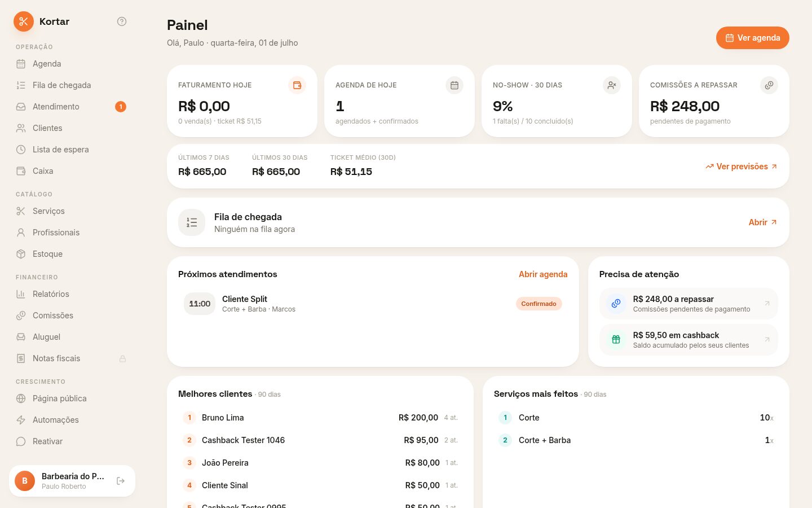Click the Comissões coins icon in sidebar
The width and height of the screenshot is (812, 508).
coord(21,316)
